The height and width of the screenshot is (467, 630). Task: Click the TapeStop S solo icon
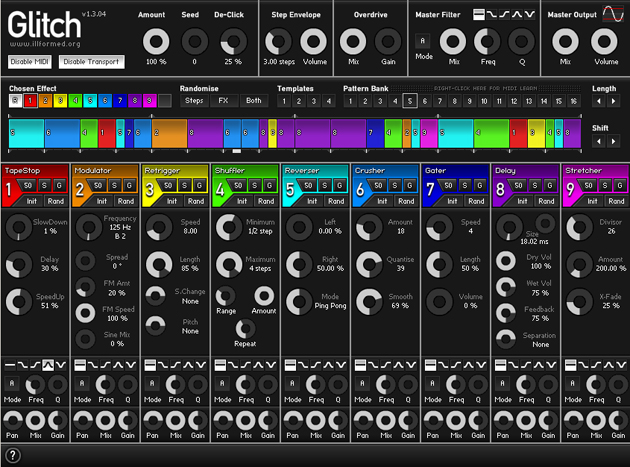[44, 185]
